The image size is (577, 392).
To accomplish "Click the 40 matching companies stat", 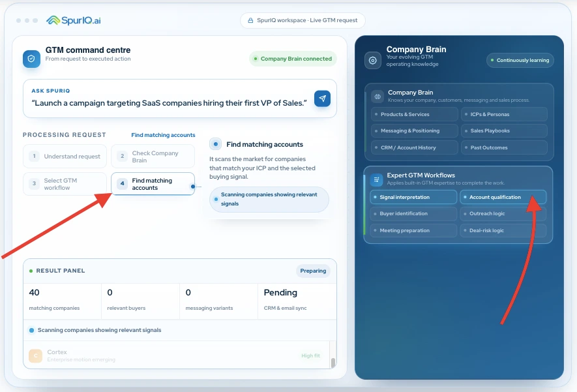I will pyautogui.click(x=62, y=301).
